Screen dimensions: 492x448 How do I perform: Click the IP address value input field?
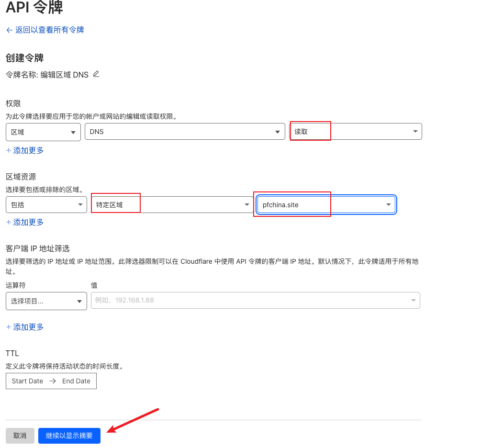pos(249,301)
